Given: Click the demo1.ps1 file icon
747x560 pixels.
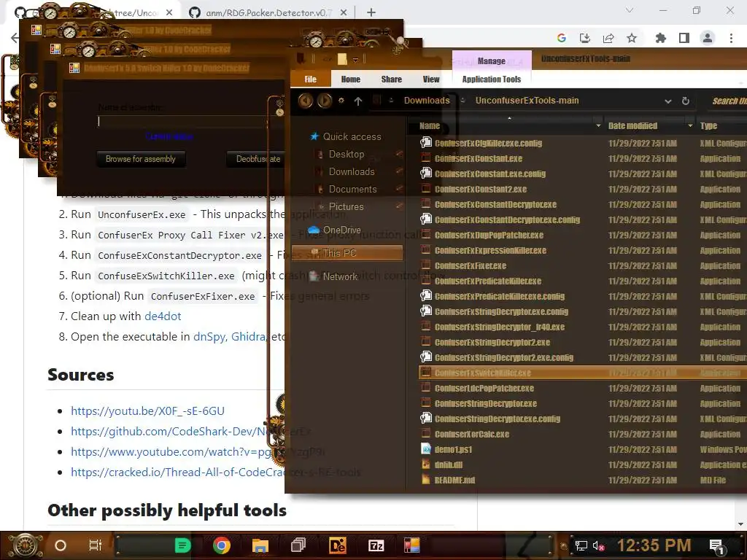Looking at the screenshot, I should 426,449.
